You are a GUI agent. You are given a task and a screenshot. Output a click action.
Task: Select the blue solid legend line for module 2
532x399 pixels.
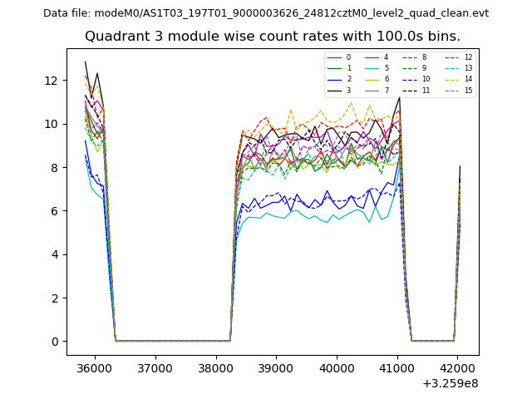click(334, 79)
